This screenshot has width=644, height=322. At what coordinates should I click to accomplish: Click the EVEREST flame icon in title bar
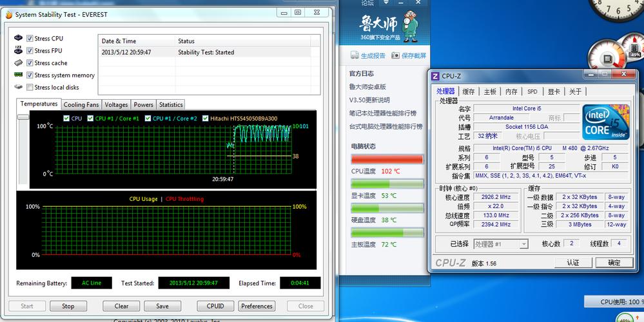coord(9,14)
